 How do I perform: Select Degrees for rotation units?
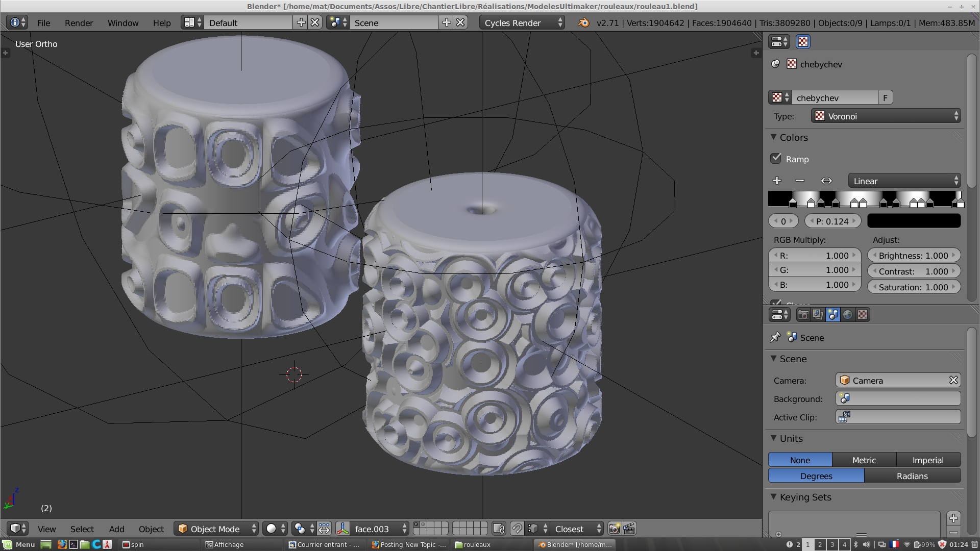(816, 475)
